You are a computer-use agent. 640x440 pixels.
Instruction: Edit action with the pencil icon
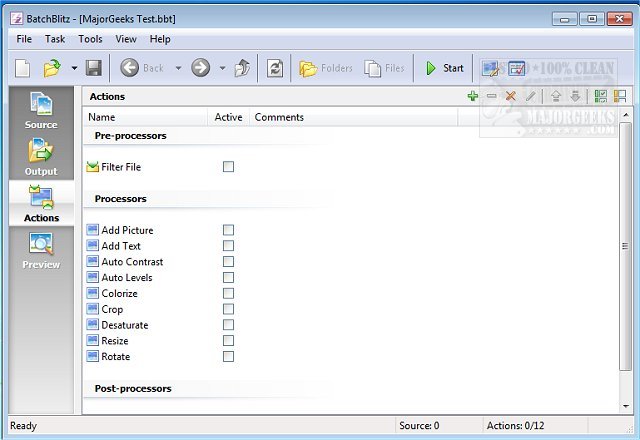[x=530, y=96]
